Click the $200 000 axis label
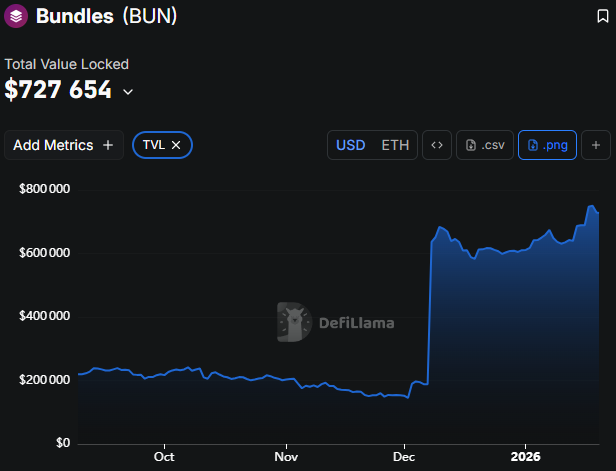The width and height of the screenshot is (616, 471). 44,380
